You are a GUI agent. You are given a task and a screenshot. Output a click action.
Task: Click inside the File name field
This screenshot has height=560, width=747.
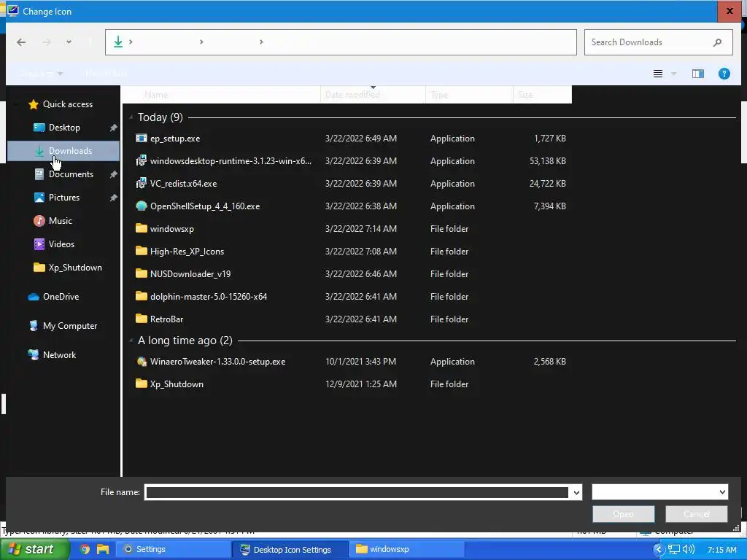(357, 492)
